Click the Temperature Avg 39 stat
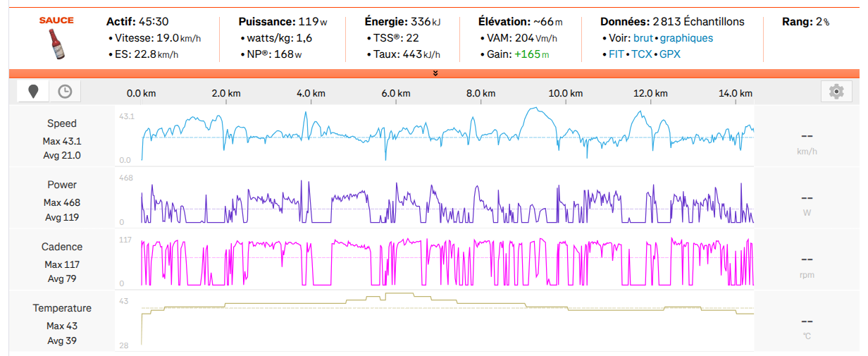 (x=62, y=340)
